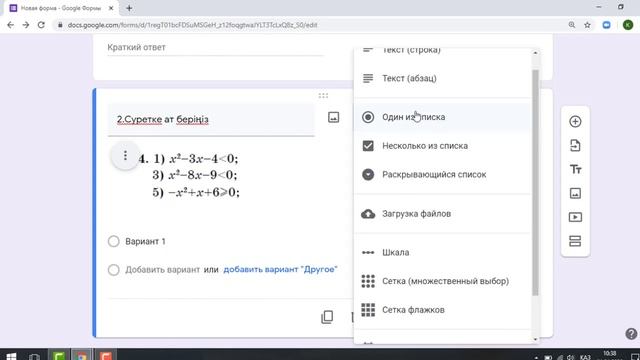Reload the page

(x=41, y=25)
